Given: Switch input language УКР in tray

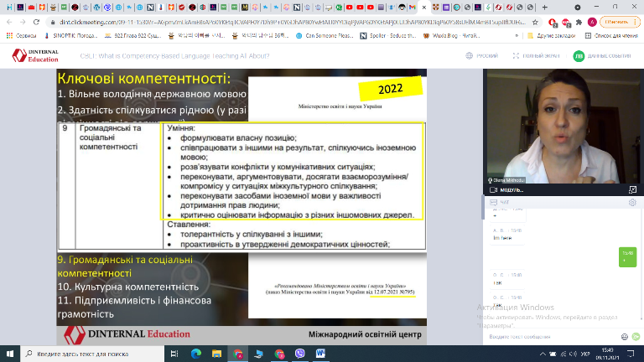Looking at the screenshot, I should click(x=585, y=354).
